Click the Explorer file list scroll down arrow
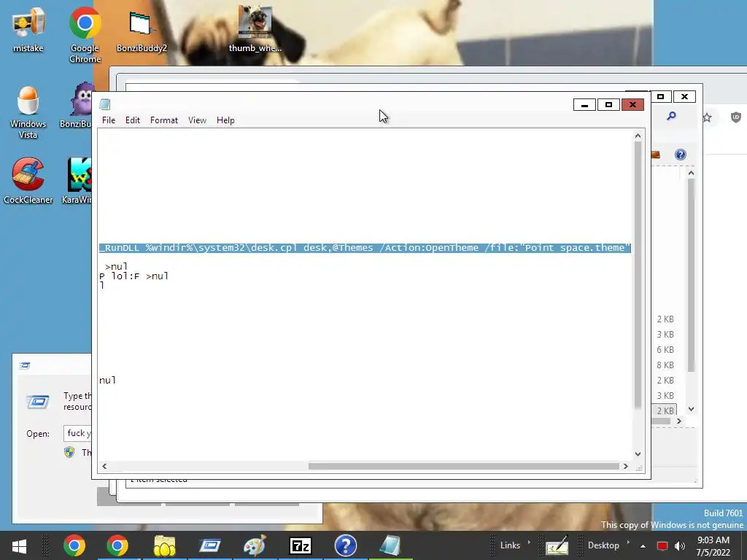Viewport: 747px width, 560px height. point(692,409)
